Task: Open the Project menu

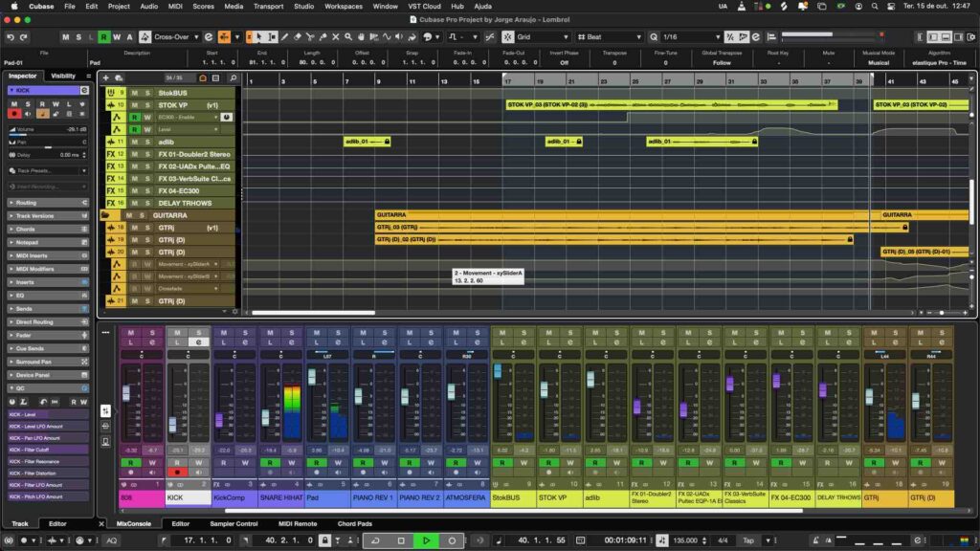Action: pos(119,7)
